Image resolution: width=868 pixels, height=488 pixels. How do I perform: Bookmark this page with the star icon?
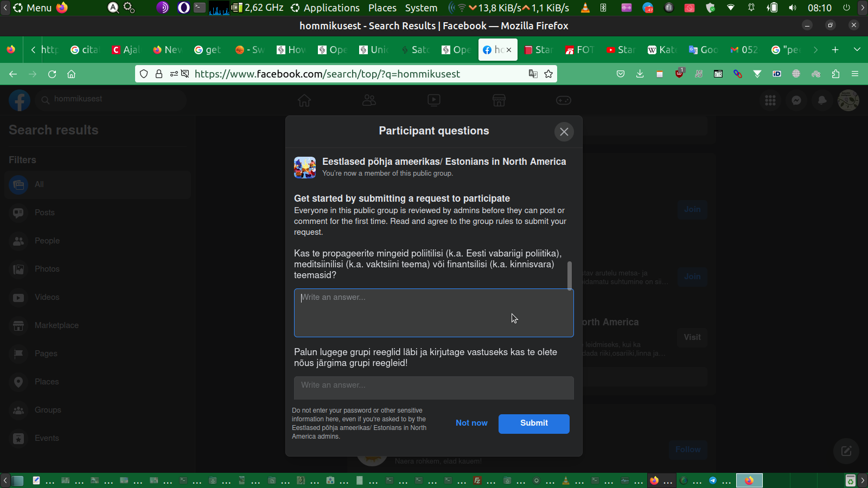pyautogui.click(x=548, y=74)
